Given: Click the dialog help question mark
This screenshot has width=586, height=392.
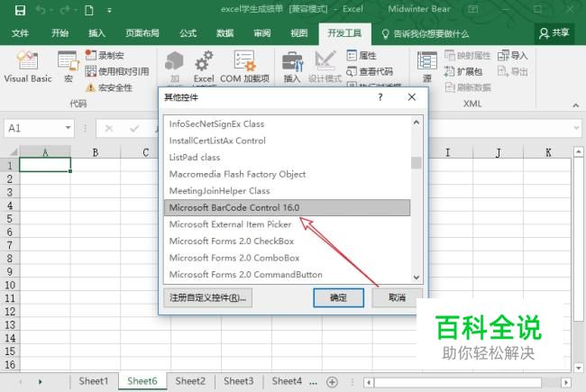Looking at the screenshot, I should tap(380, 97).
